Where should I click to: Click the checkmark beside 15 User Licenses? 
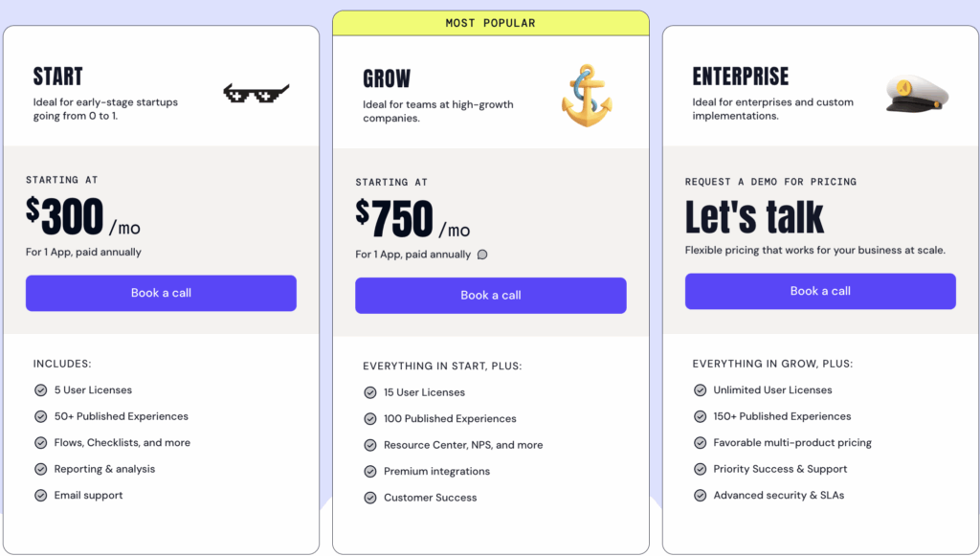point(370,392)
